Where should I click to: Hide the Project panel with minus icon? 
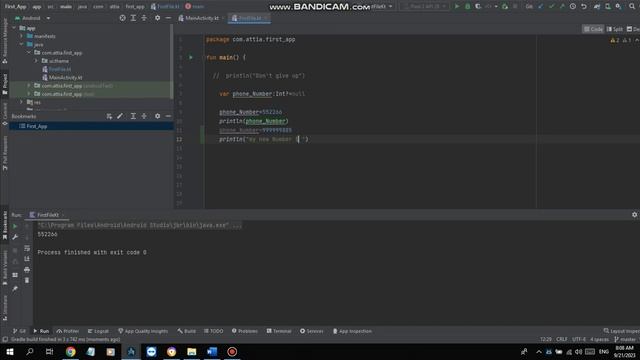pos(168,18)
